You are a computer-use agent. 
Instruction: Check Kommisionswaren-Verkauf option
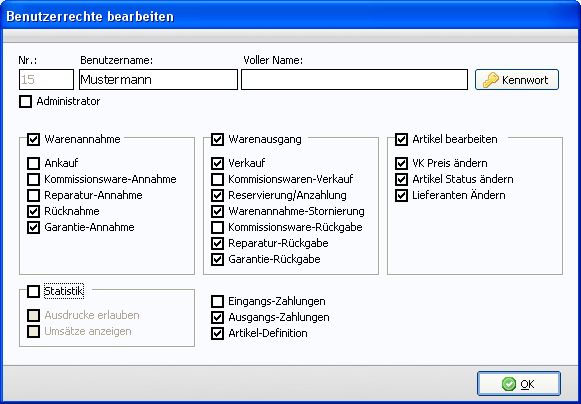point(218,179)
